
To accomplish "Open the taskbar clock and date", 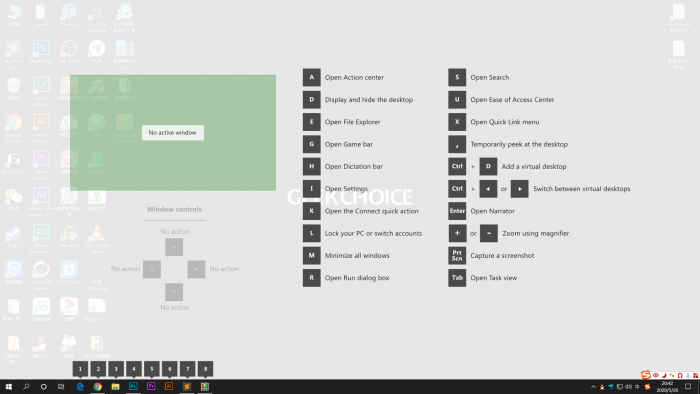I will tap(667, 386).
